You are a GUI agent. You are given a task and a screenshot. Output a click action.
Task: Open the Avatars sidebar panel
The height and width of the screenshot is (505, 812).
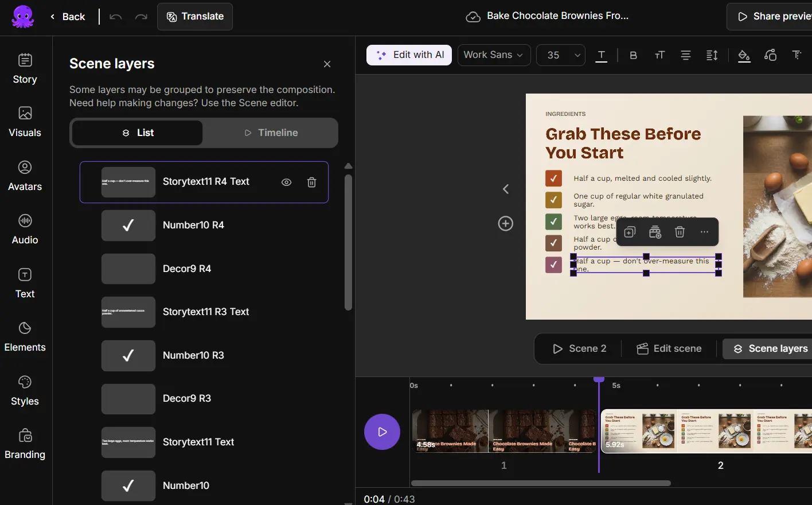click(25, 176)
